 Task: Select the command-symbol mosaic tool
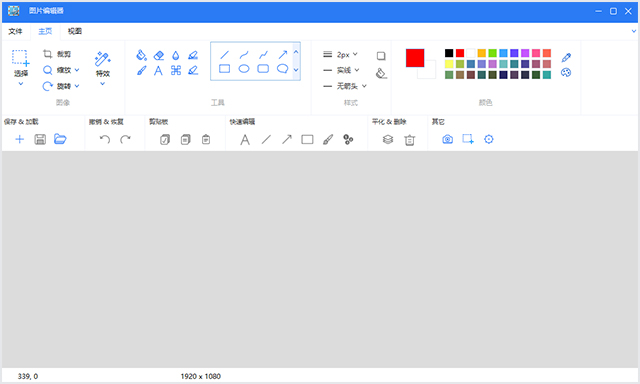[x=176, y=71]
